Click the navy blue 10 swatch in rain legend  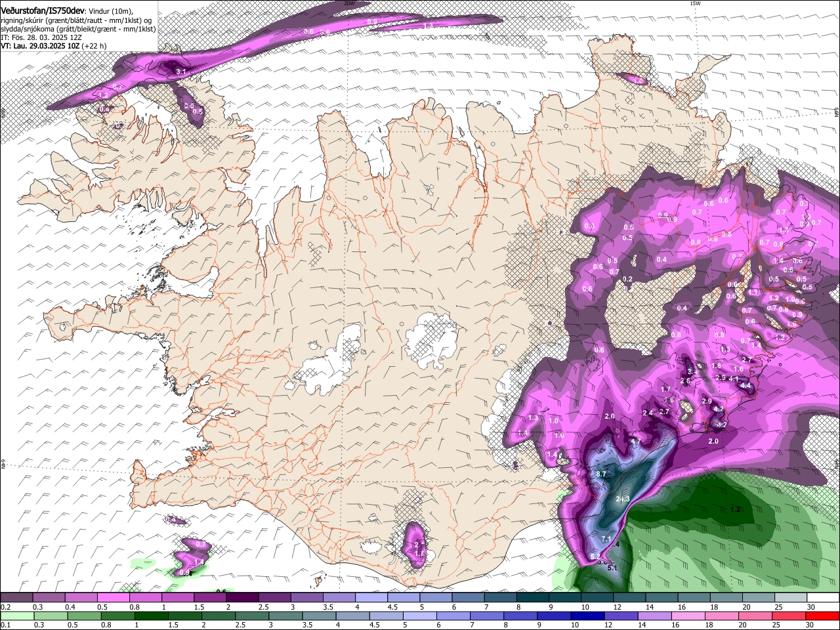(x=587, y=616)
